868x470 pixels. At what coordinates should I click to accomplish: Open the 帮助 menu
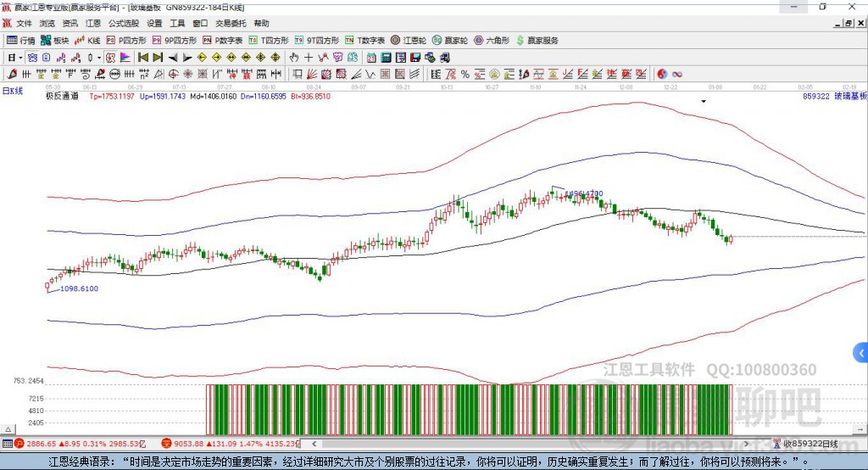pos(261,23)
